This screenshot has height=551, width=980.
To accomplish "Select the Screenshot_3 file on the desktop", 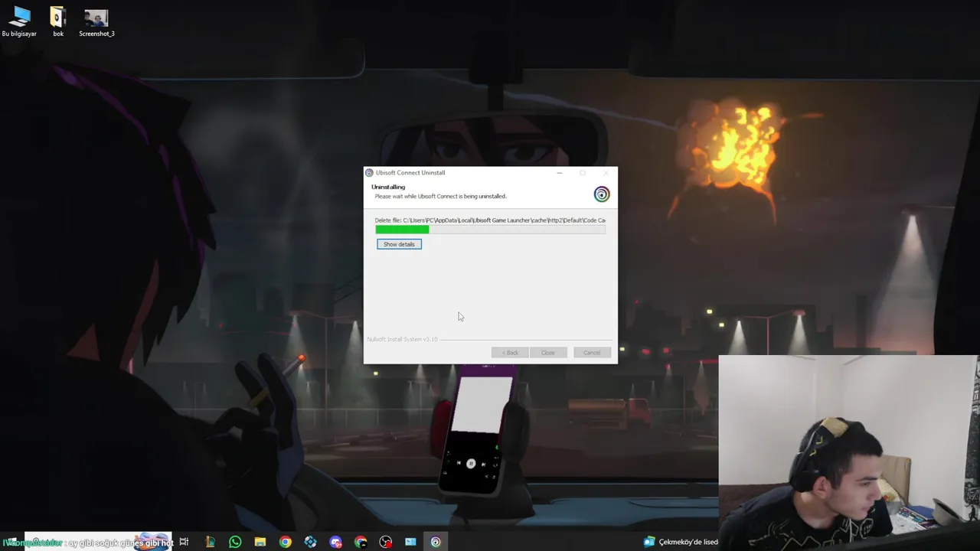I will pos(96,22).
